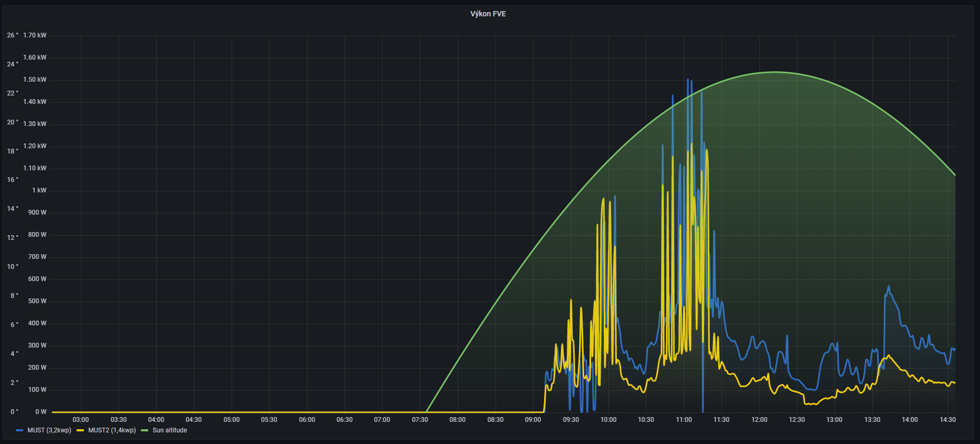Click the 14 ° altitude axis label
This screenshot has height=444, width=980.
(x=13, y=209)
